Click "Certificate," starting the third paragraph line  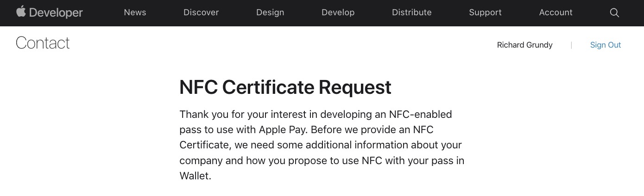(x=205, y=145)
